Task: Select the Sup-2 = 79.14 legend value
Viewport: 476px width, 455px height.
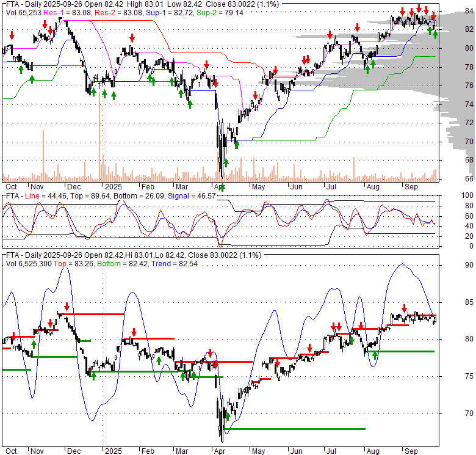Action: click(x=220, y=12)
